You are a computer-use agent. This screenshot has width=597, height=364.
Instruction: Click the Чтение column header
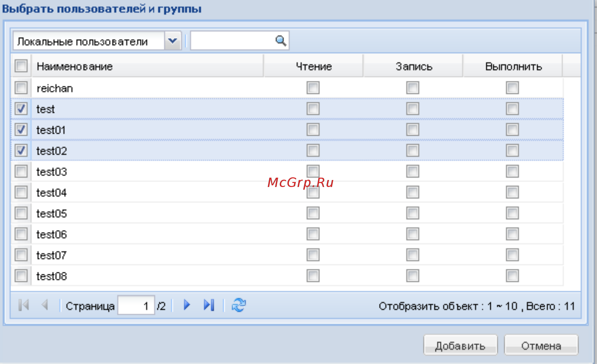[314, 66]
